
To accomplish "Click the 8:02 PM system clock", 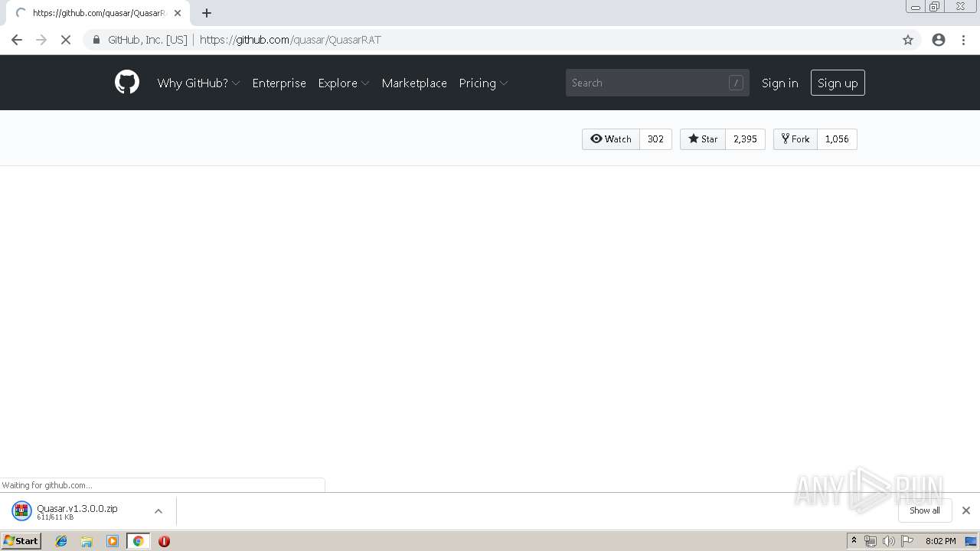I will 940,541.
